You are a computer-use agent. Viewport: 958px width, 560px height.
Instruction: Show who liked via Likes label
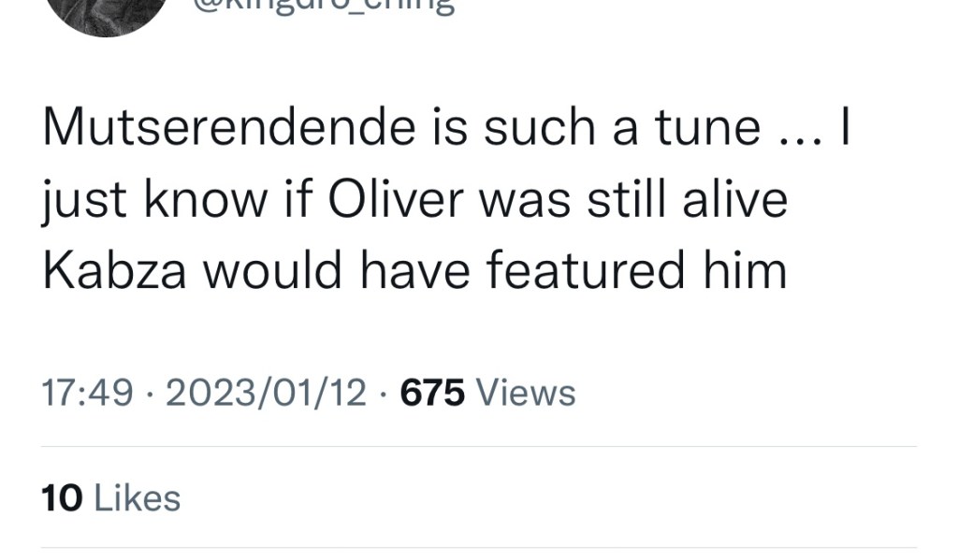click(138, 498)
